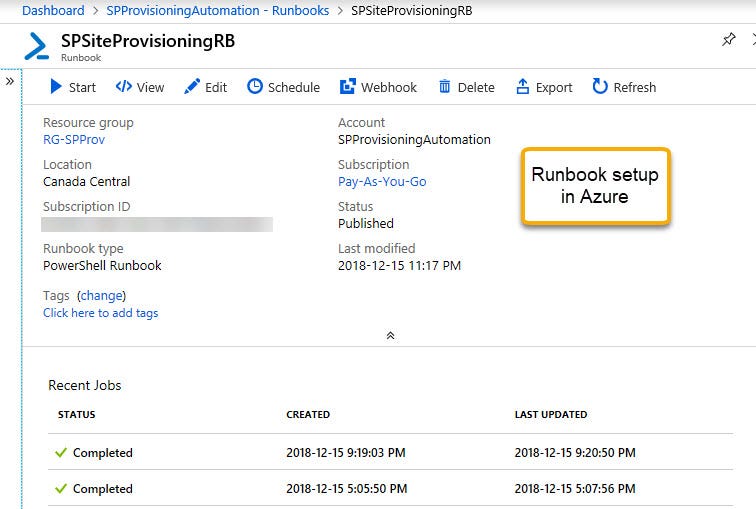
Task: Click the PowerShell runbook logo icon
Action: (x=37, y=46)
